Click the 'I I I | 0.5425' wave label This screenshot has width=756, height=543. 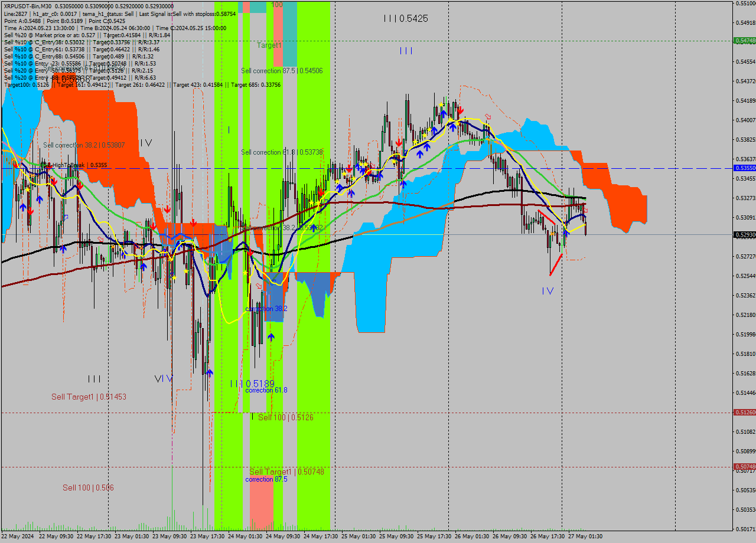pos(406,19)
